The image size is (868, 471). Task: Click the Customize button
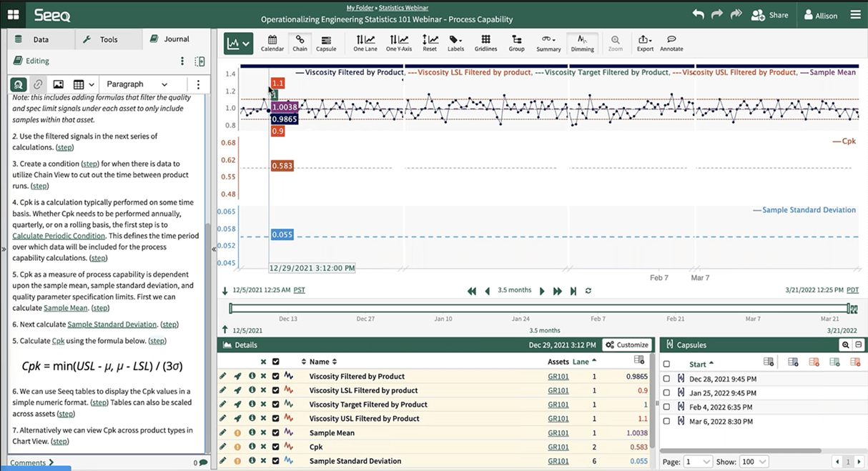tap(627, 344)
